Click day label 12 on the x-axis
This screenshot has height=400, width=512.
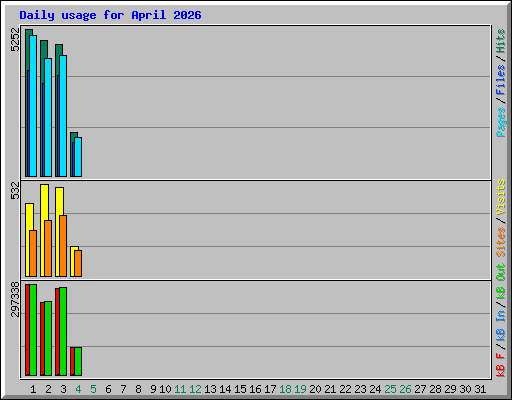pyautogui.click(x=195, y=389)
